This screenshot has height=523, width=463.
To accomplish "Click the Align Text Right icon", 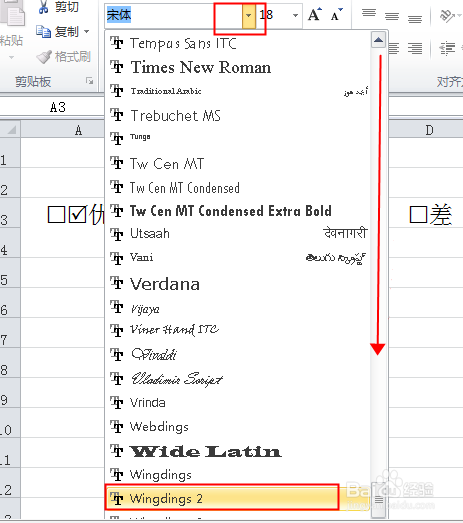I will click(x=415, y=48).
